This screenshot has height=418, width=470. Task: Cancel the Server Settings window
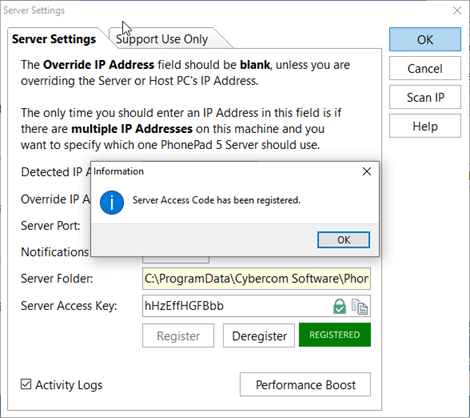425,68
